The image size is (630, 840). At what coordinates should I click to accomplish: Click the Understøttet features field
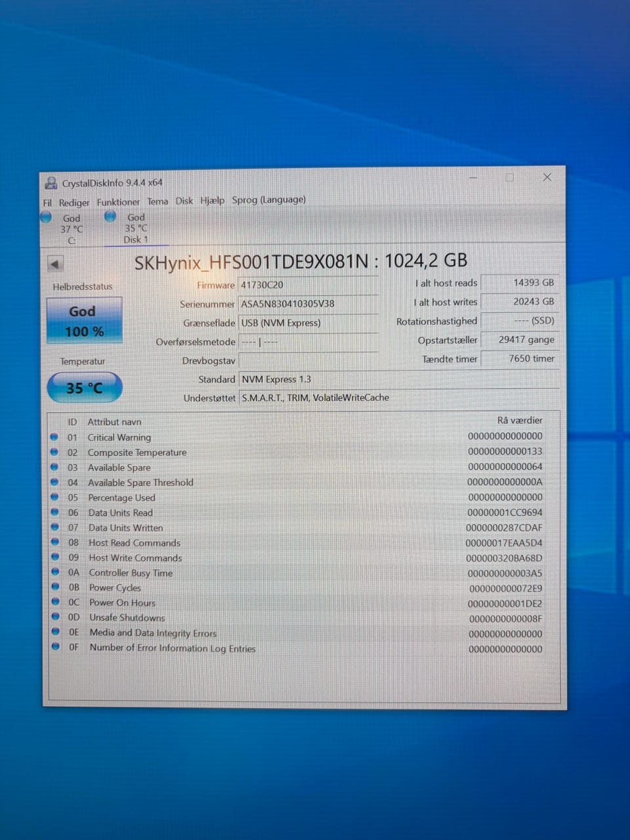tap(399, 398)
